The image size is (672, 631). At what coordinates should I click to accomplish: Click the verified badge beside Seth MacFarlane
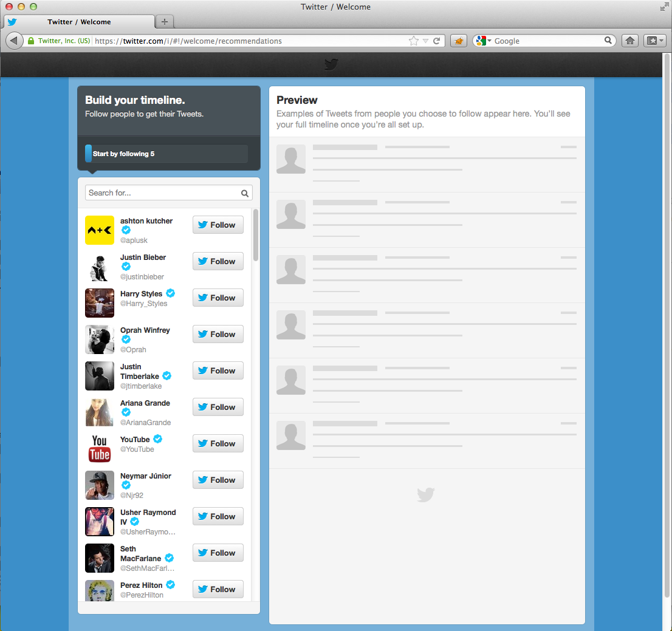tap(170, 558)
